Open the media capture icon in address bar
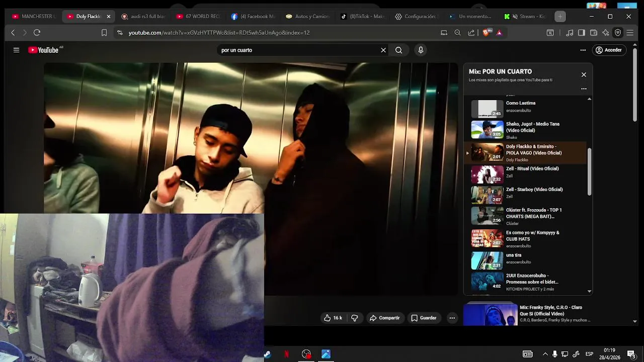This screenshot has width=644, height=362. click(444, 33)
